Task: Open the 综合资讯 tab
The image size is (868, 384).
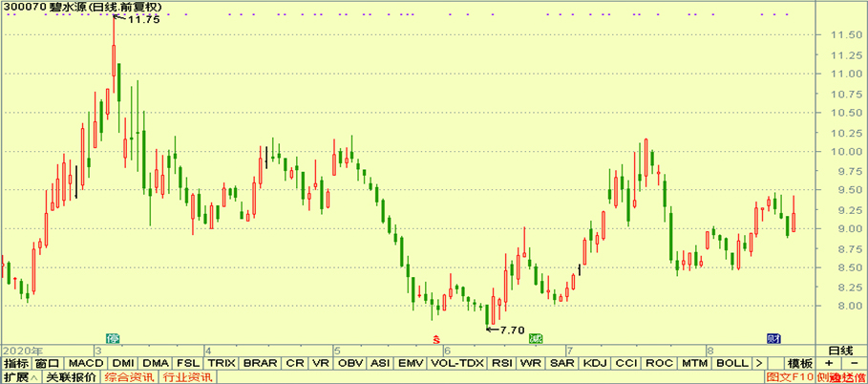Action: point(129,377)
